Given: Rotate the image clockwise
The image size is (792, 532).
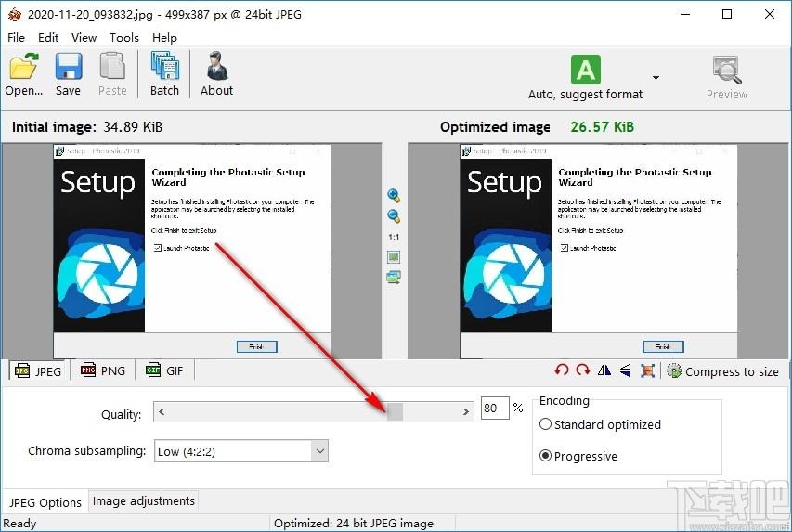Looking at the screenshot, I should [x=583, y=370].
